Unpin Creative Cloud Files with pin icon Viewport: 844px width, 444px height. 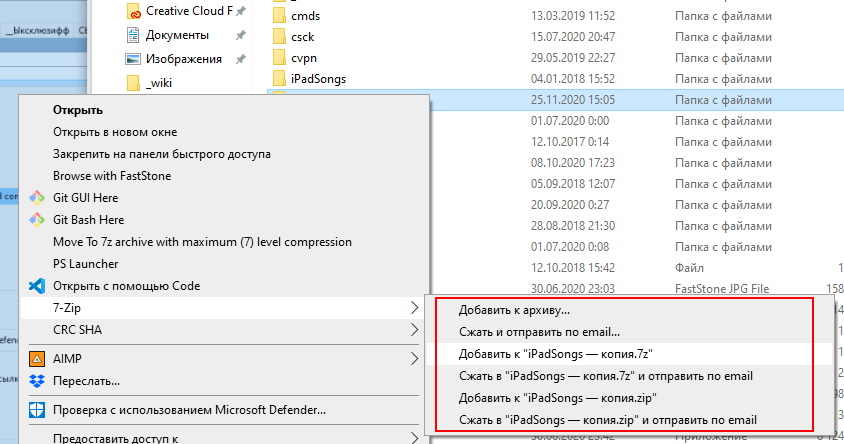[241, 11]
